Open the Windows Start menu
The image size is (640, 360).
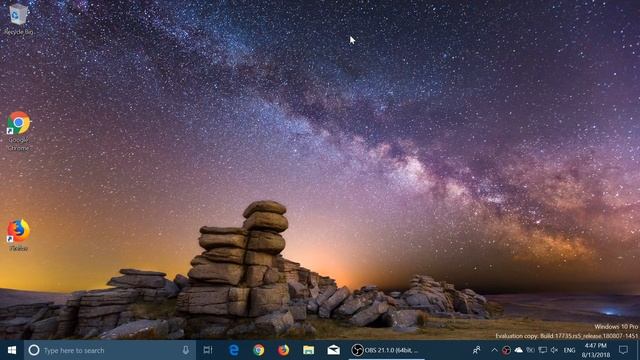click(x=12, y=350)
